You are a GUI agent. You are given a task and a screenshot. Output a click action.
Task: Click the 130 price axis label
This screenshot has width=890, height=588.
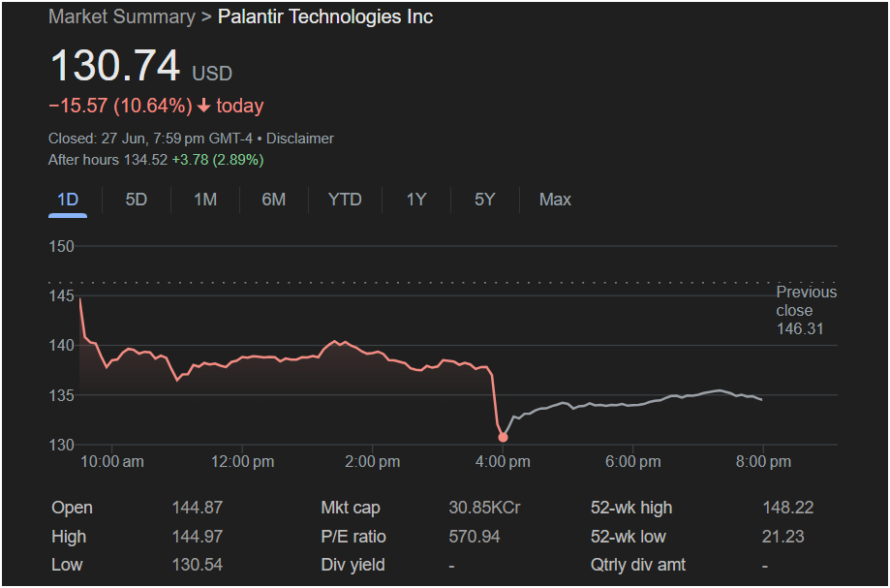pyautogui.click(x=62, y=445)
